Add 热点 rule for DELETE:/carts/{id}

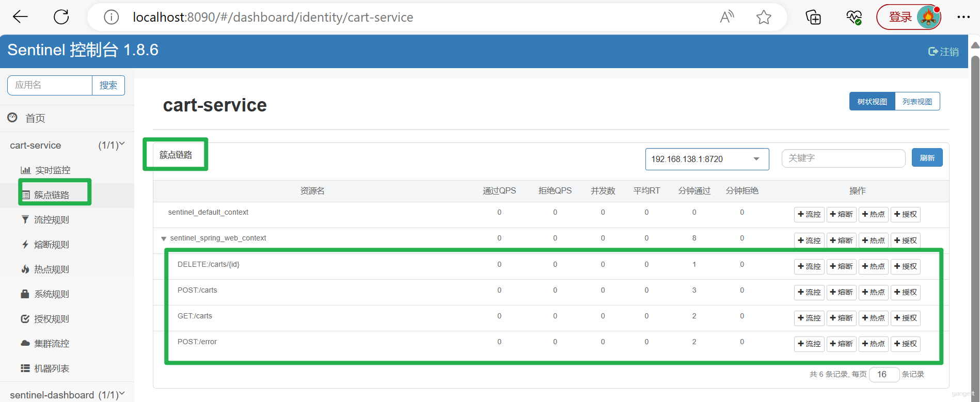873,266
